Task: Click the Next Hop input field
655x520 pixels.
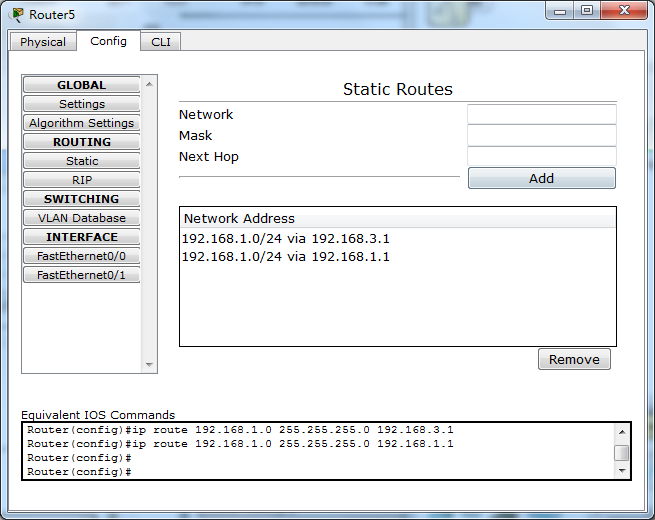Action: click(x=542, y=156)
